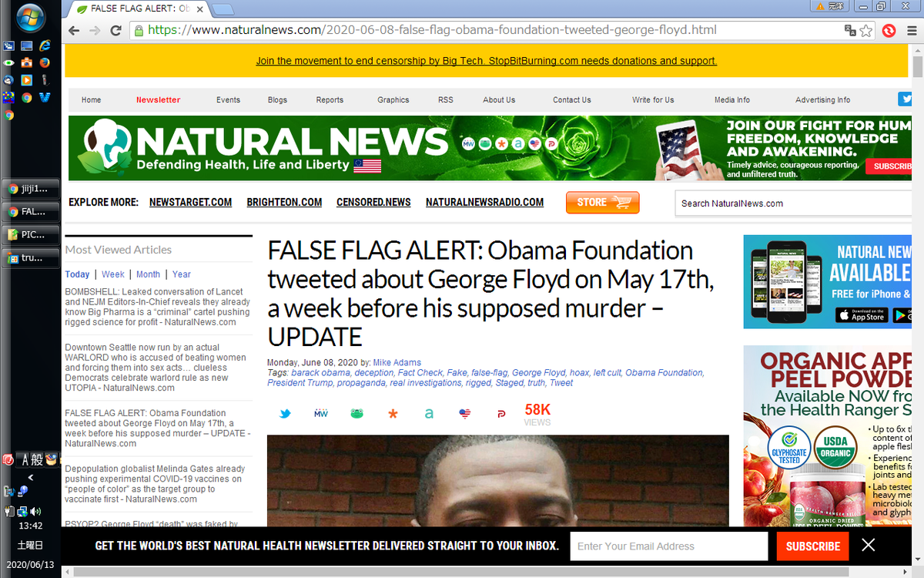This screenshot has width=924, height=578.
Task: Click the red SUBSCRIBE button in newsletter bar
Action: (812, 546)
